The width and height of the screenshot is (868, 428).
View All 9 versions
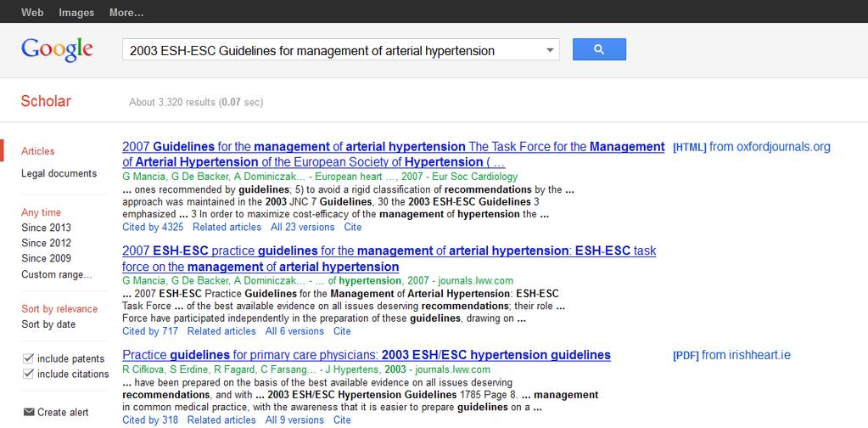tap(294, 420)
